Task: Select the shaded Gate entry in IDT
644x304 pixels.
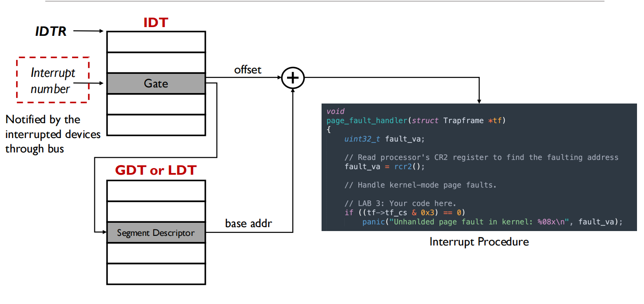Action: [x=156, y=83]
